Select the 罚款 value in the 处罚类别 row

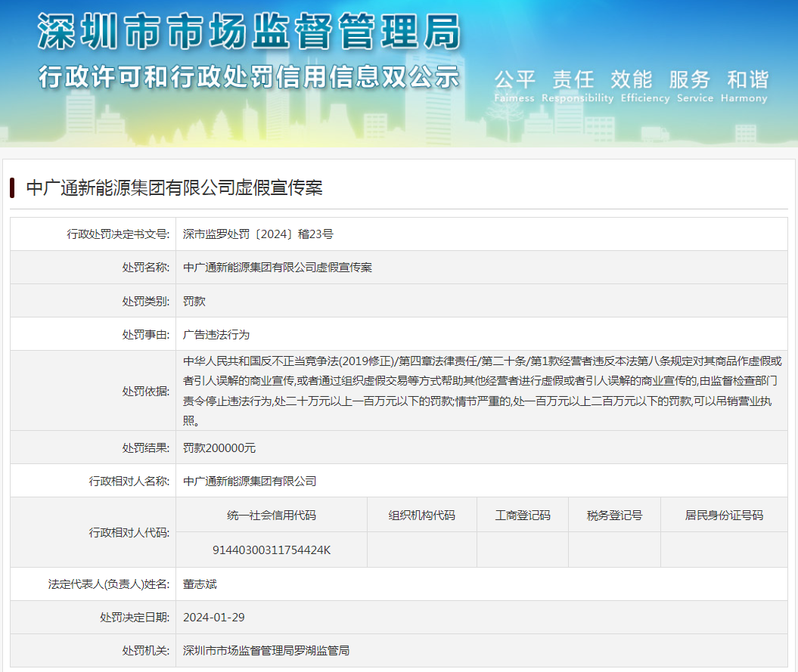point(194,301)
